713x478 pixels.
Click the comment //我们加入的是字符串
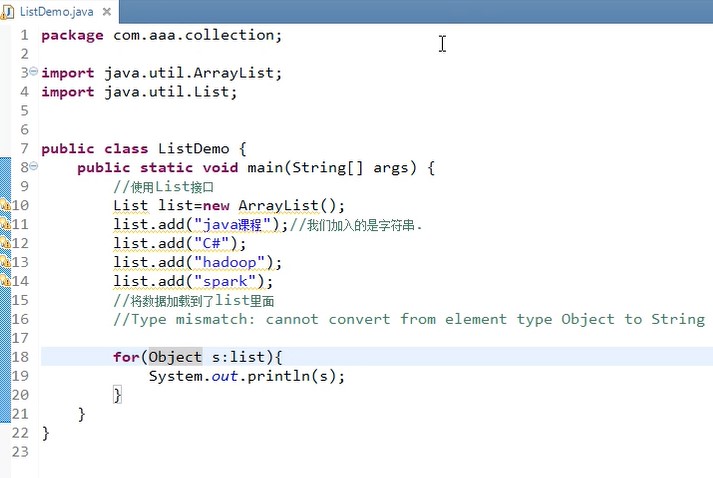(356, 225)
